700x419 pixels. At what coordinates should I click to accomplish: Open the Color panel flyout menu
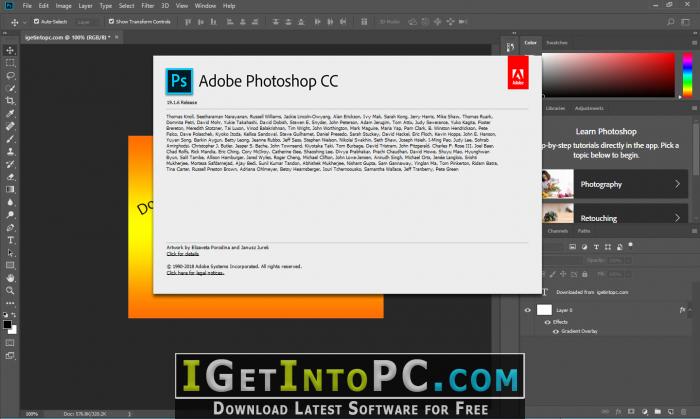694,43
